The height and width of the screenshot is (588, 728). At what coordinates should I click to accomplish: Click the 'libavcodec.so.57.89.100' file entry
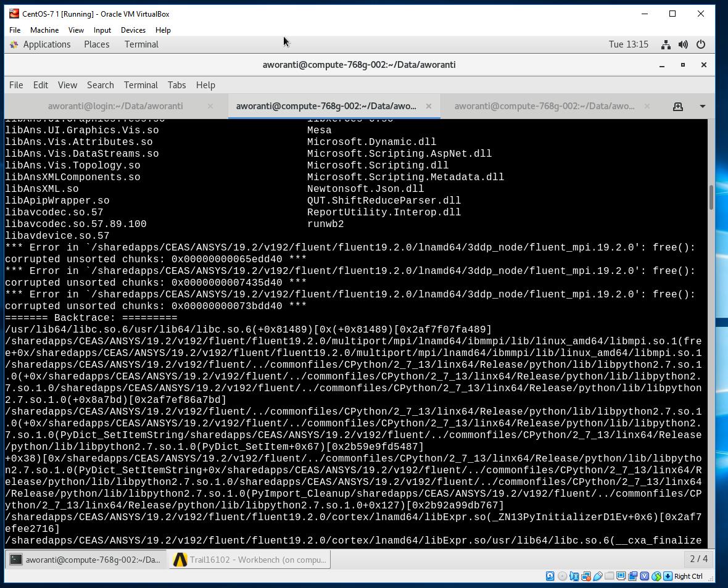coord(76,224)
